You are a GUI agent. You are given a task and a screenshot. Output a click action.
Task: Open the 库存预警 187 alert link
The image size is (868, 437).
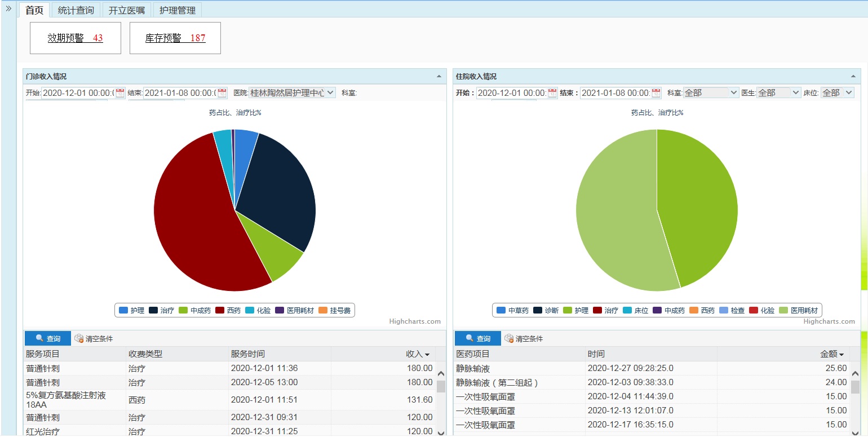tap(175, 38)
